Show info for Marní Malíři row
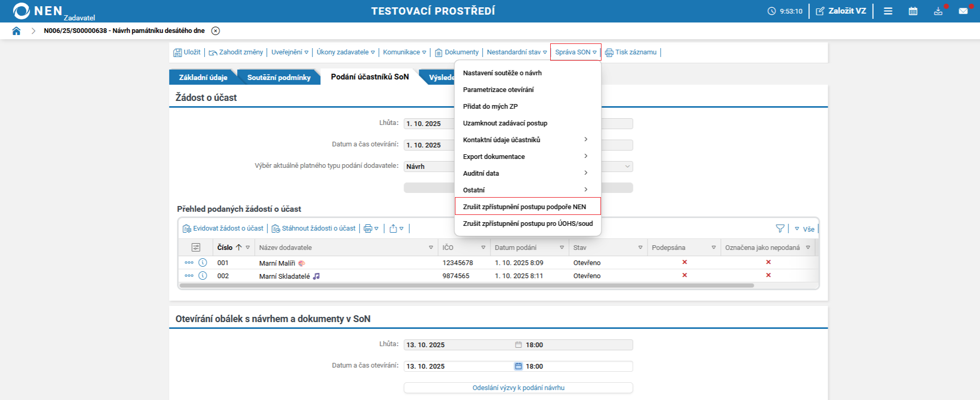Viewport: 980px width, 400px height. (x=203, y=262)
